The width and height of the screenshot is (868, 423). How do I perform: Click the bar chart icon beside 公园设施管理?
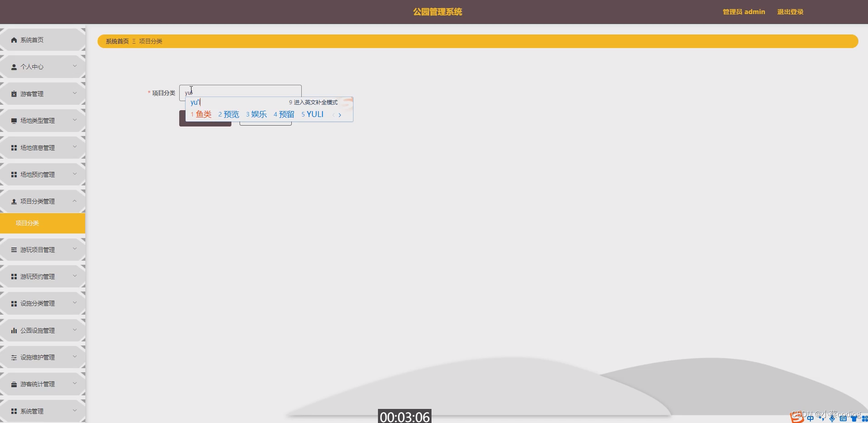14,331
